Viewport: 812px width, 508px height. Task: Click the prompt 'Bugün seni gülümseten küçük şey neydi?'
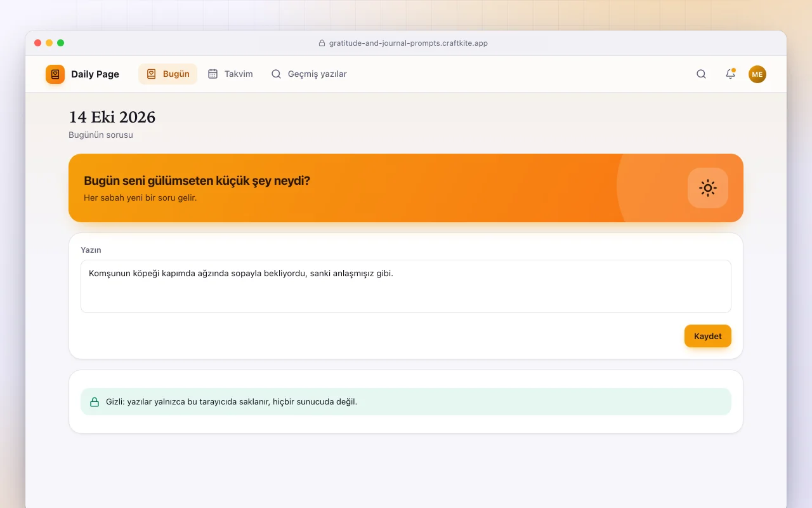click(197, 181)
